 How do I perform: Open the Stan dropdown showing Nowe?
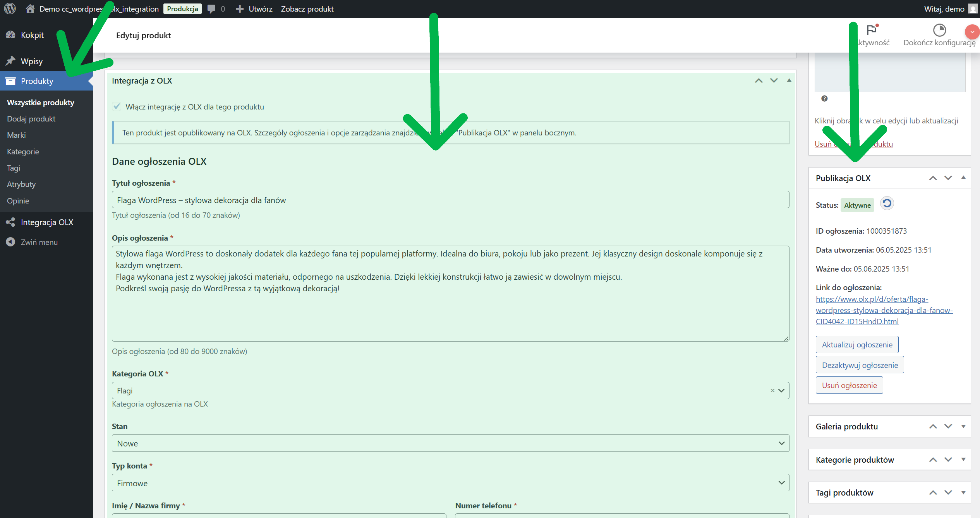point(450,443)
